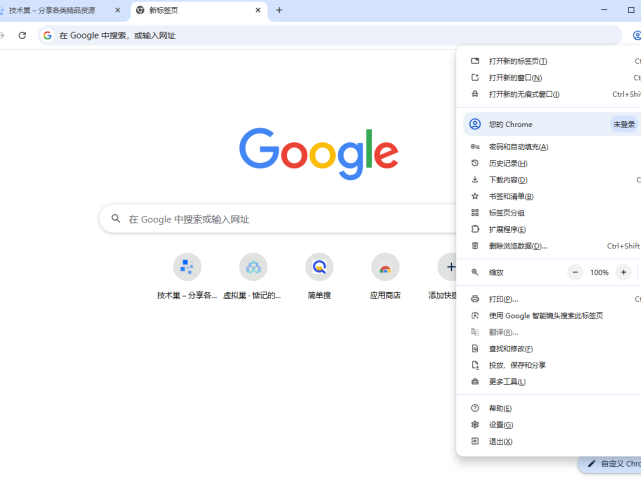Screen dimensions: 641x480
Task: Open the 技术巢 shortcut icon
Action: click(x=187, y=267)
